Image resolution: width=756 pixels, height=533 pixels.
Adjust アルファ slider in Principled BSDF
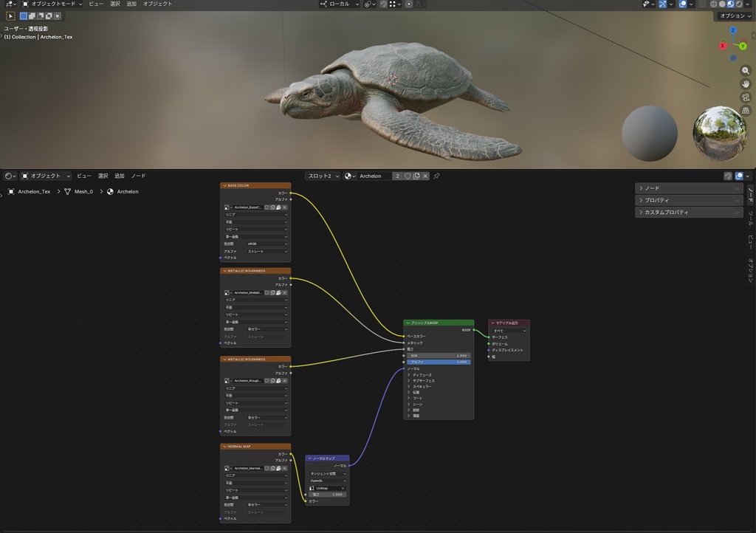click(439, 362)
